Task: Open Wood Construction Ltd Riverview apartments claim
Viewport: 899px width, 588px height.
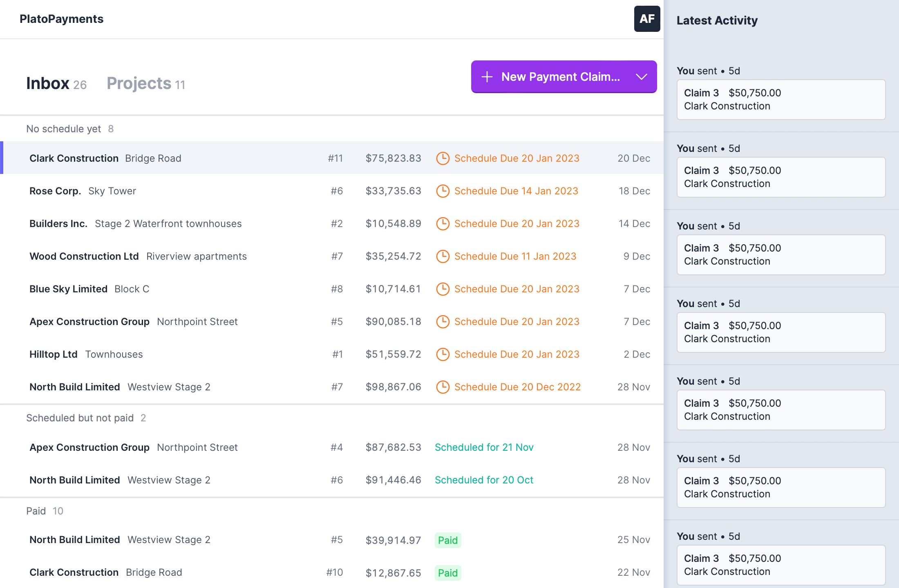Action: 332,256
